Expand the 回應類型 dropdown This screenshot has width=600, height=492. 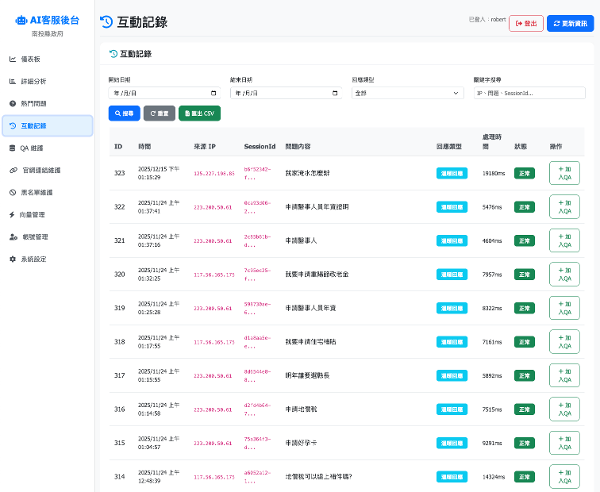[x=407, y=93]
